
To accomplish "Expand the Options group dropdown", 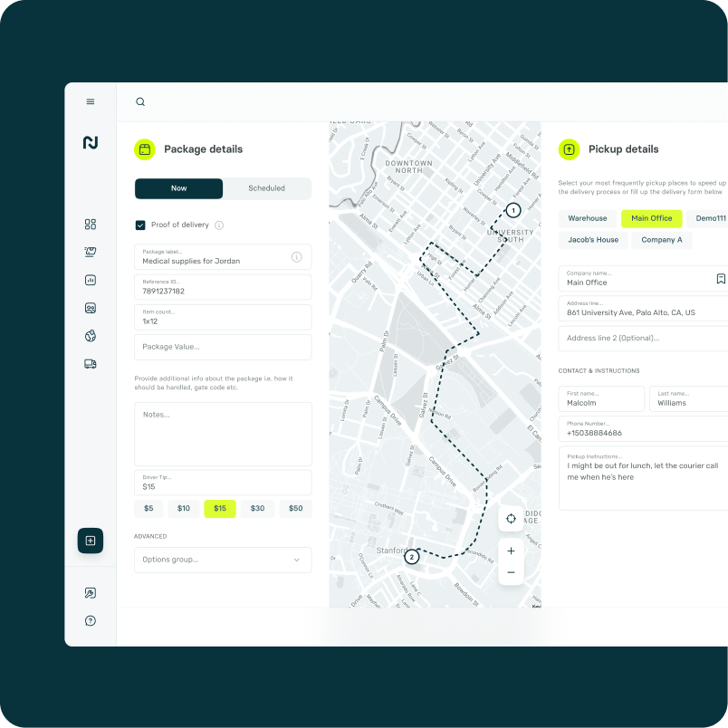I will pyautogui.click(x=223, y=560).
